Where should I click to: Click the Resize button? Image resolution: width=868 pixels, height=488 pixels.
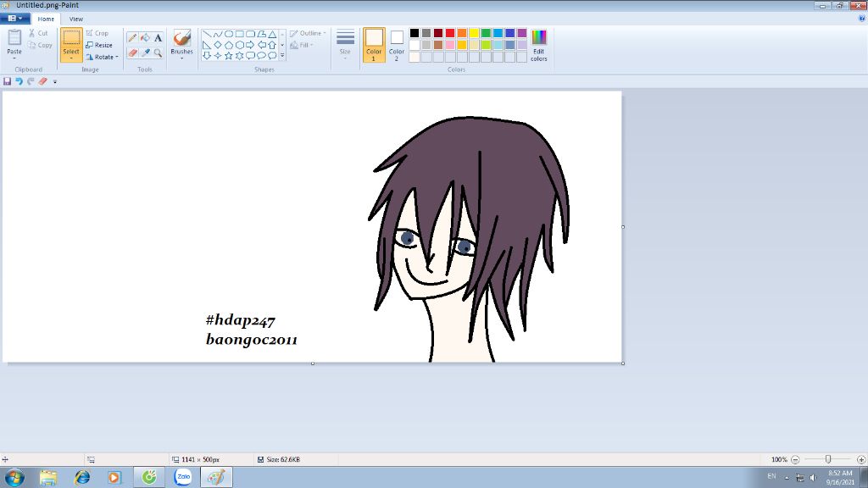click(x=99, y=45)
